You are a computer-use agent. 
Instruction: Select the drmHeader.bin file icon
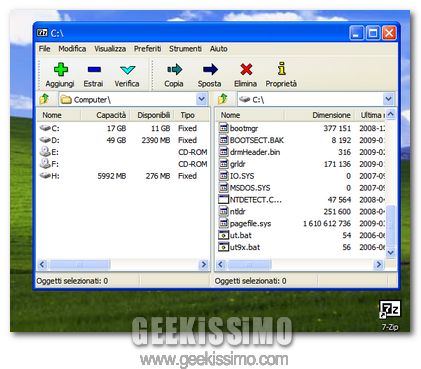point(223,152)
